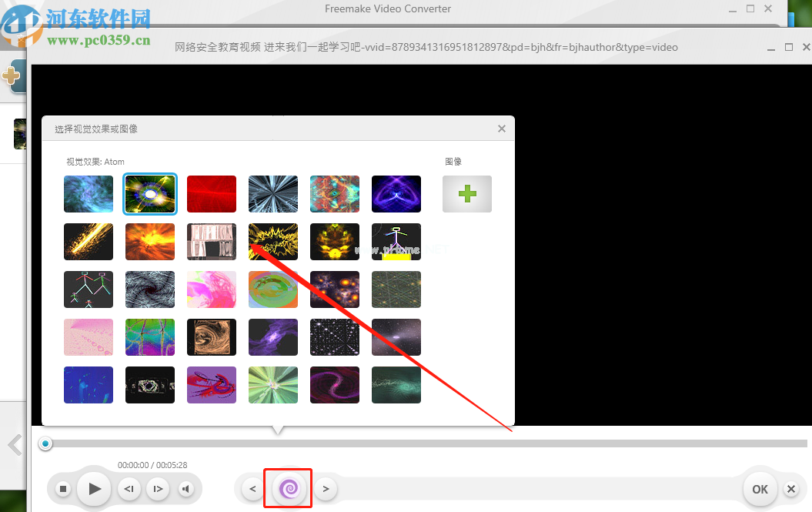Pick the yellow lightning burst effect thumbnail
The height and width of the screenshot is (512, 812).
pos(273,242)
